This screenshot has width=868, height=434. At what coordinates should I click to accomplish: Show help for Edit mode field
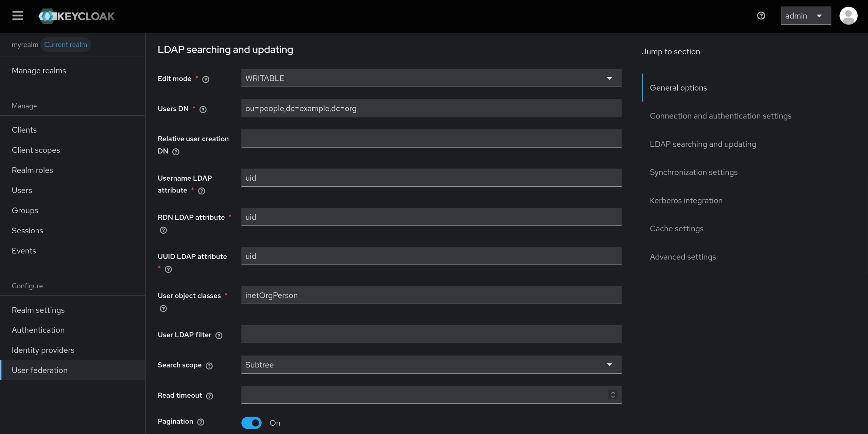[x=206, y=79]
